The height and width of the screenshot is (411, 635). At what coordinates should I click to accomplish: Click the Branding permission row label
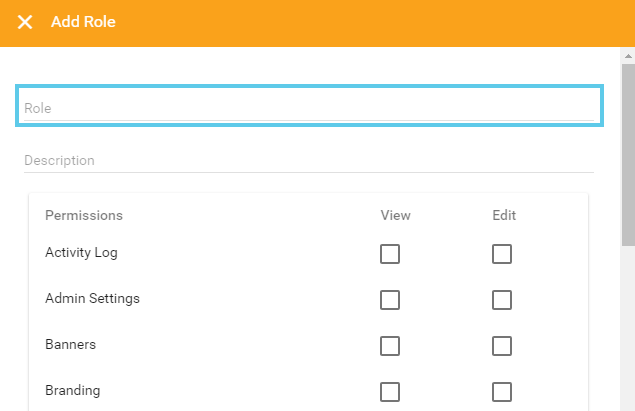pos(72,391)
